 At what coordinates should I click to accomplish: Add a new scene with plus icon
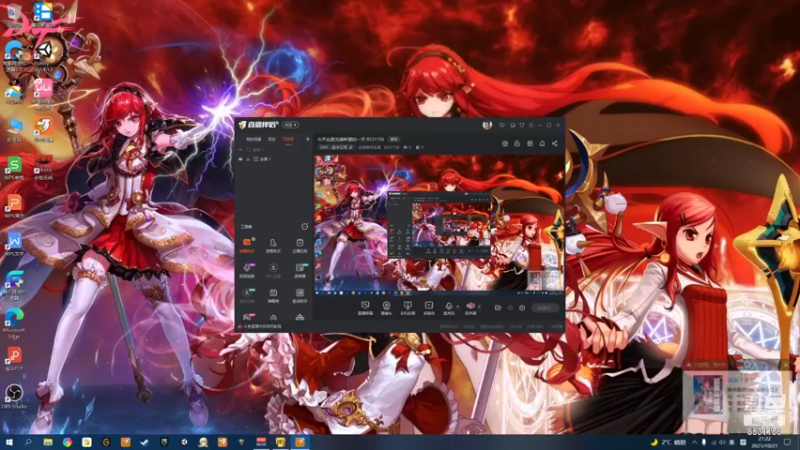[x=308, y=139]
